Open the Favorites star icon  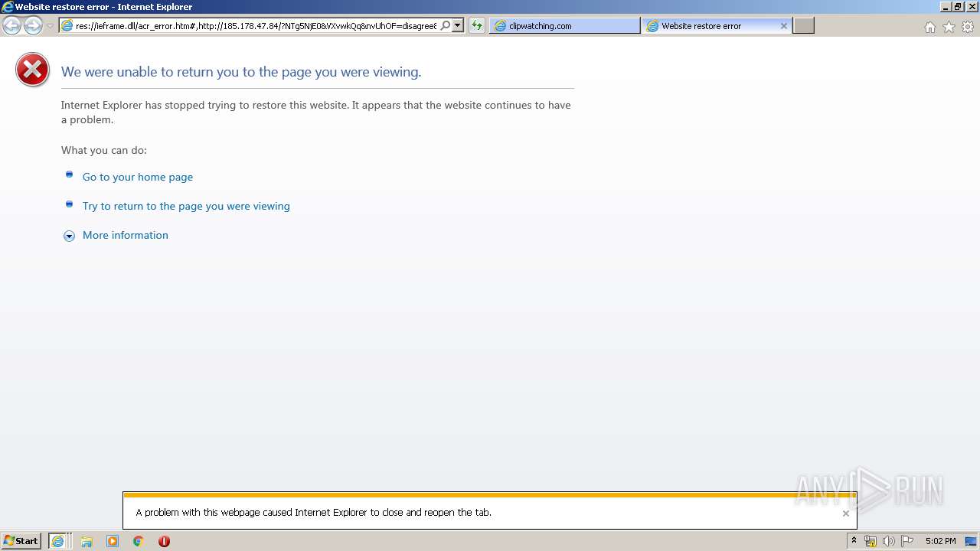(949, 27)
